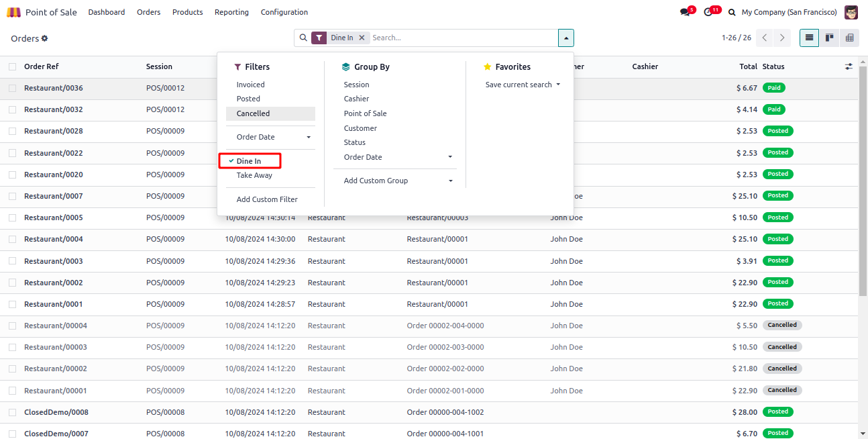Open the user avatar menu
868x439 pixels.
[x=851, y=12]
